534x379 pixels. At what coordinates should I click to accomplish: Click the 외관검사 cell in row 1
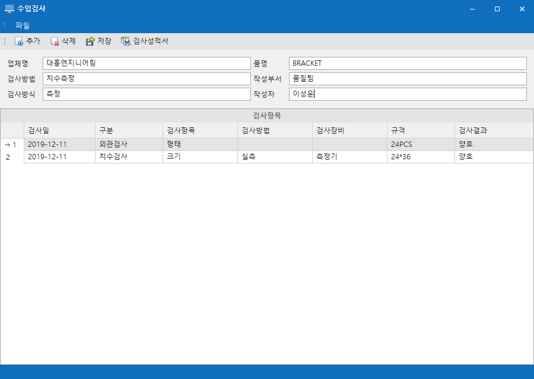coord(129,145)
